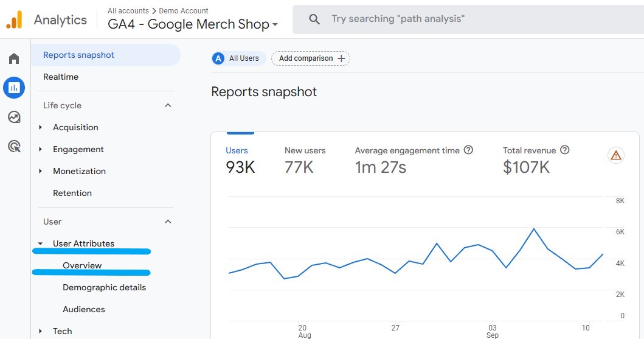Expand the Acquisition menu arrow

click(40, 127)
